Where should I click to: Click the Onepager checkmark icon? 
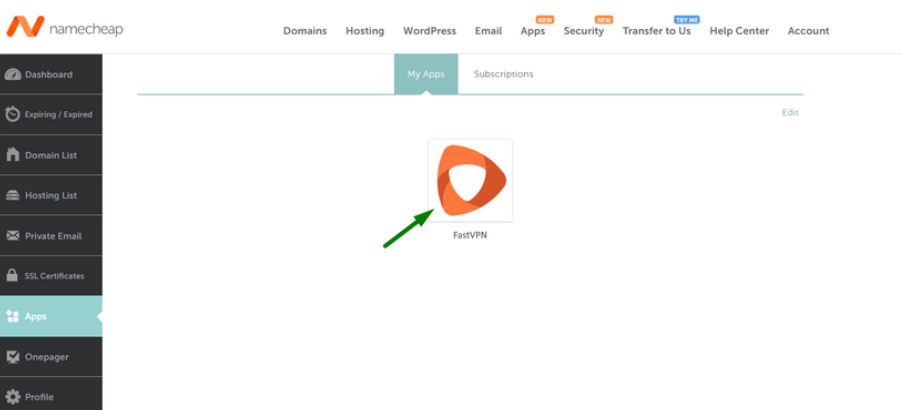[13, 357]
